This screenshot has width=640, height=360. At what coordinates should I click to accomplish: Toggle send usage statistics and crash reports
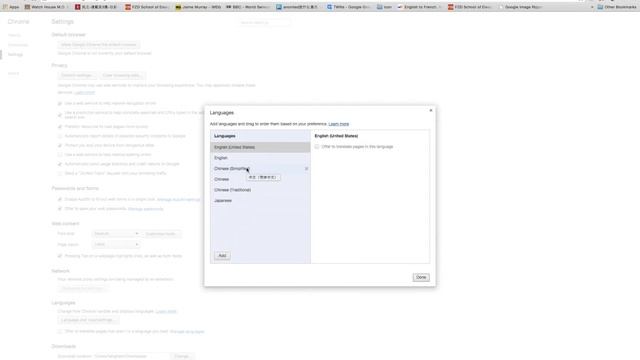pyautogui.click(x=60, y=164)
